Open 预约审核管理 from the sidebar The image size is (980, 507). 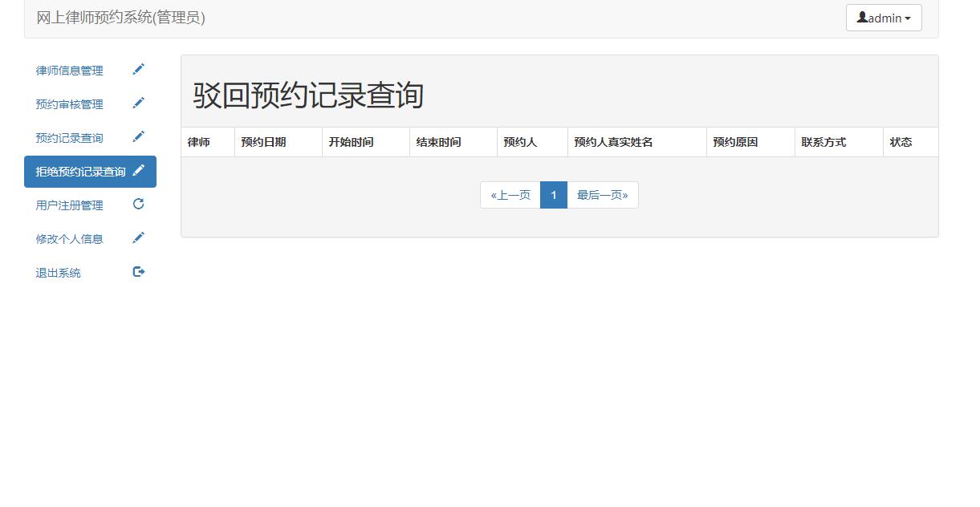[69, 103]
